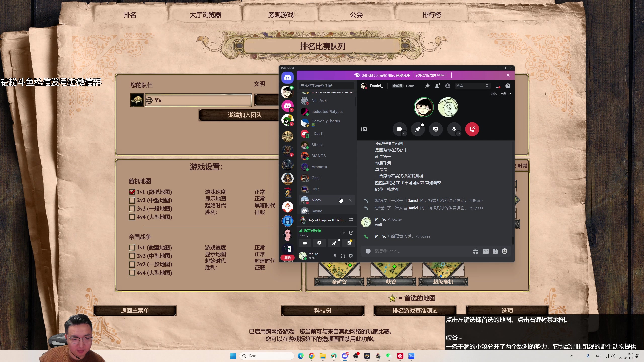Click the 邀请加入团队 button
Screen dimensions: 644x362
(x=245, y=115)
